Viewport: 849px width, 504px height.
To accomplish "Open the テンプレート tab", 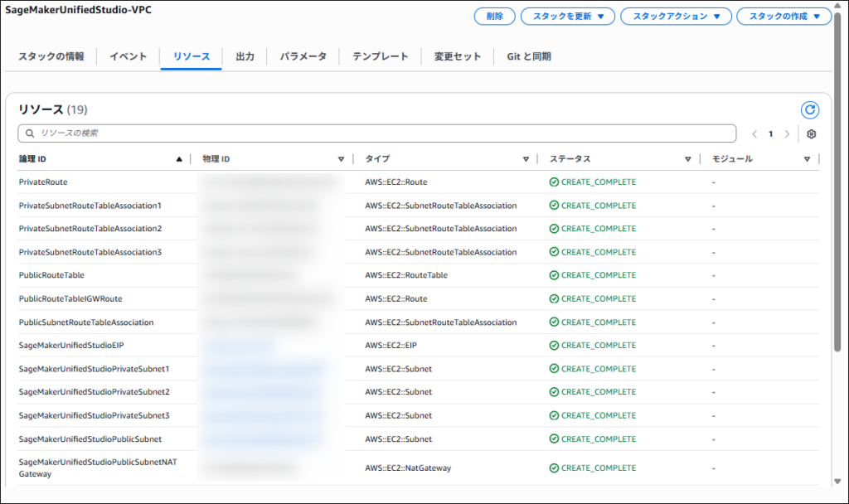I will click(380, 57).
